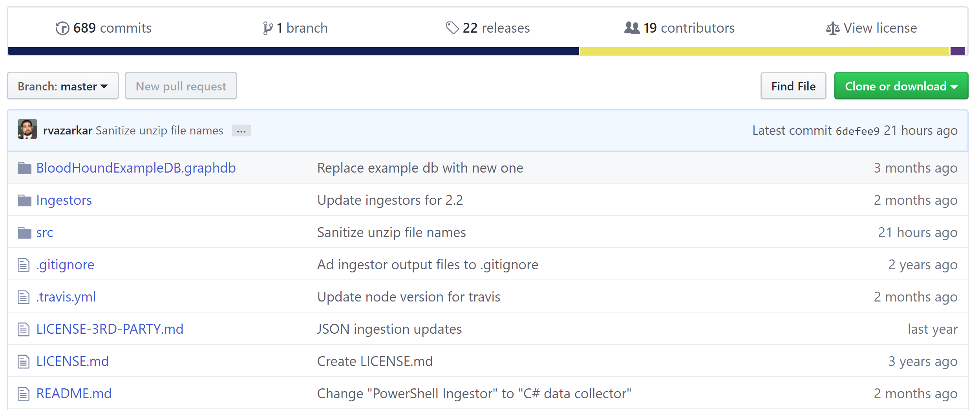Click rvazarkar's avatar thumbnail
The width and height of the screenshot is (980, 410).
[x=27, y=129]
